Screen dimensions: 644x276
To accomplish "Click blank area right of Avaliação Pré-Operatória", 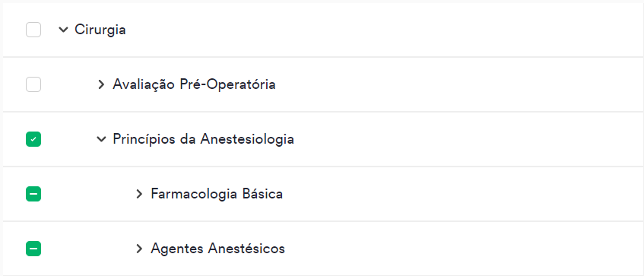I will coord(458,84).
